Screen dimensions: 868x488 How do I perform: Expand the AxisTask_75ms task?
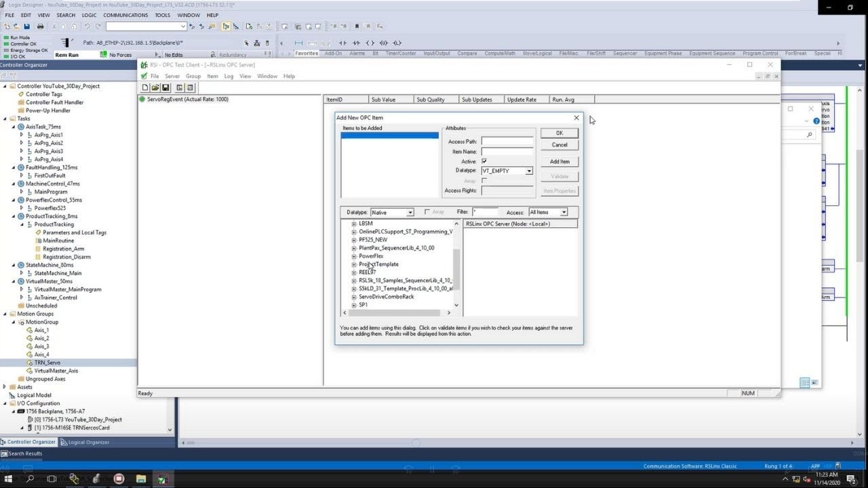coord(13,127)
